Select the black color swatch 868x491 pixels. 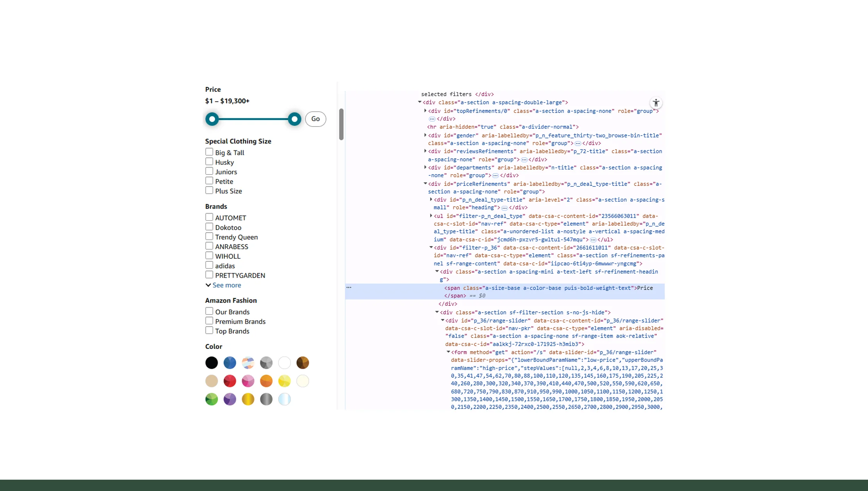pos(211,362)
